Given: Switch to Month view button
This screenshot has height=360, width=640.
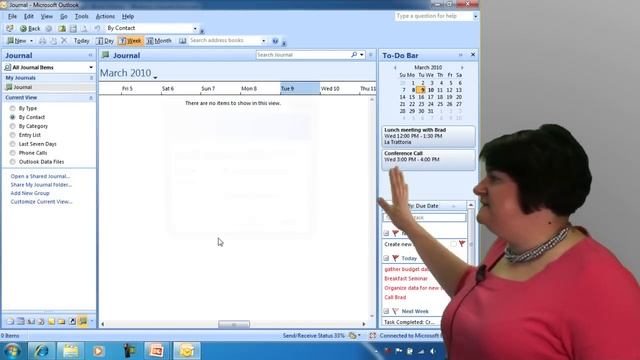Looking at the screenshot, I should pyautogui.click(x=159, y=41).
